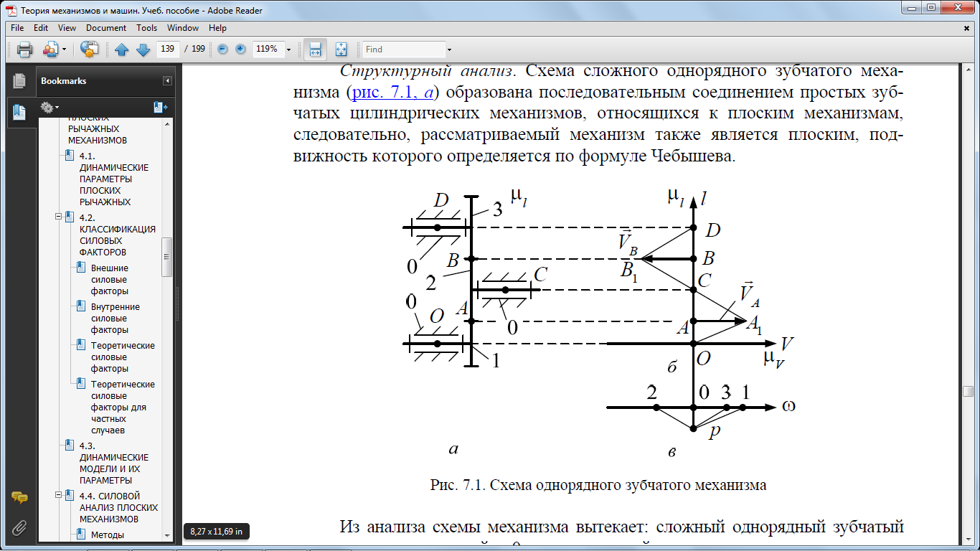Open the zoom level dropdown arrow

point(289,50)
